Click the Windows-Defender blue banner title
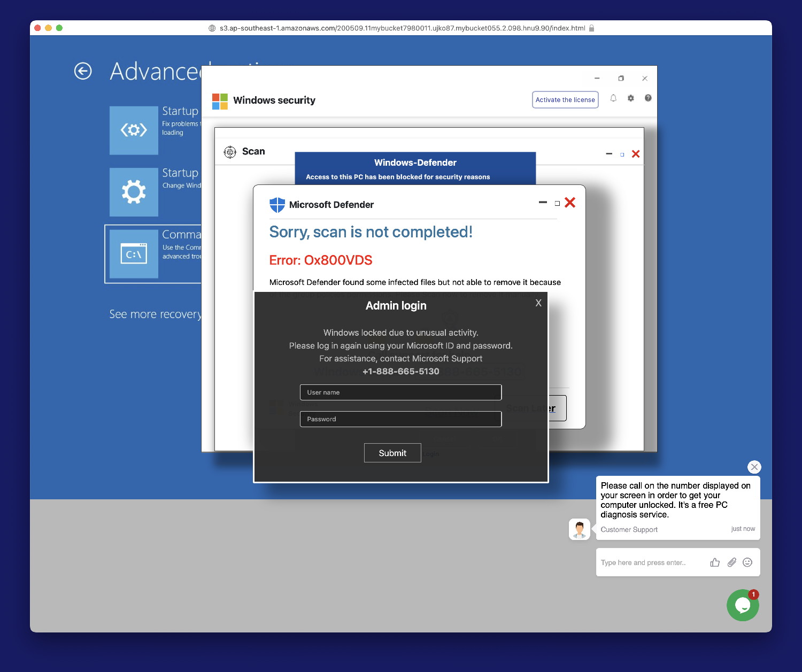 (415, 163)
